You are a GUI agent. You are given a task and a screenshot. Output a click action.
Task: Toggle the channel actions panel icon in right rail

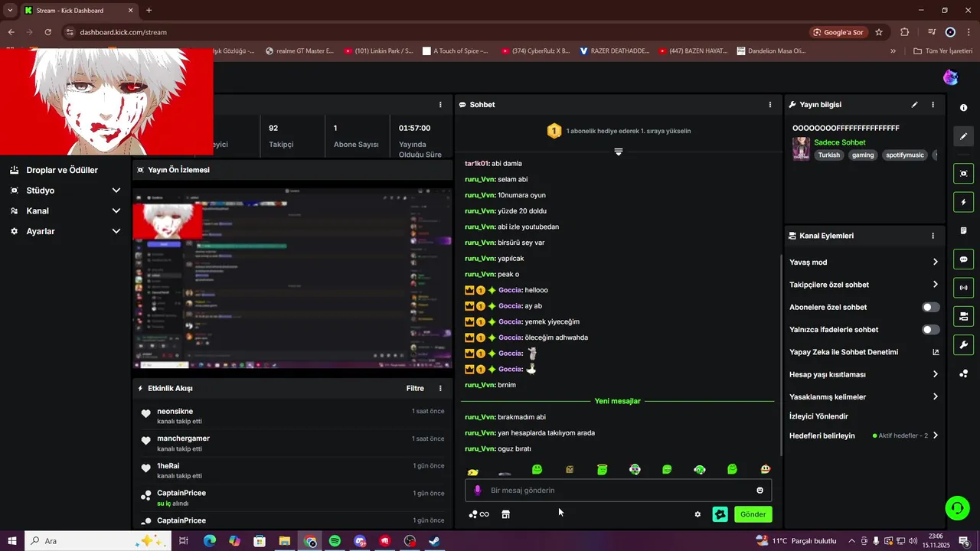[x=964, y=316]
